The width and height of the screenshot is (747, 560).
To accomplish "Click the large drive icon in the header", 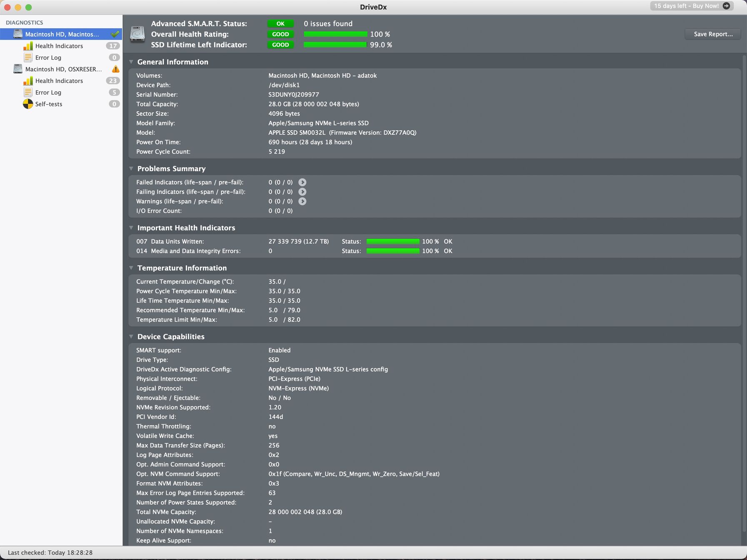I will (137, 34).
